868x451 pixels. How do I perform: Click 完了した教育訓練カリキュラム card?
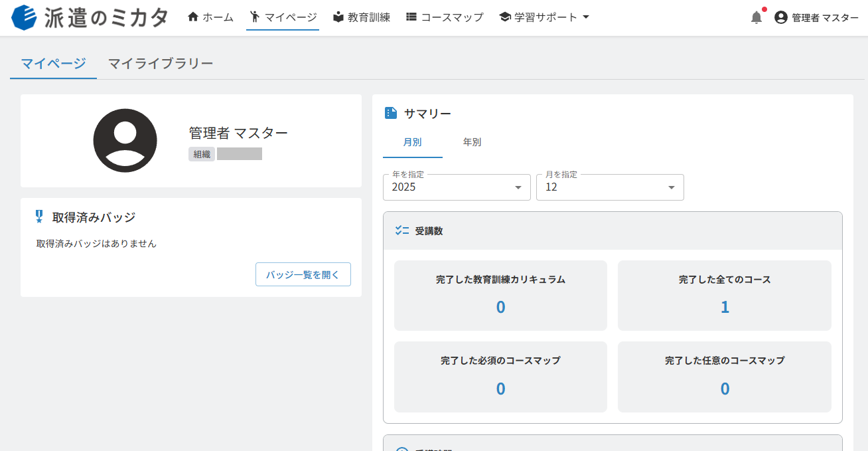tap(500, 296)
